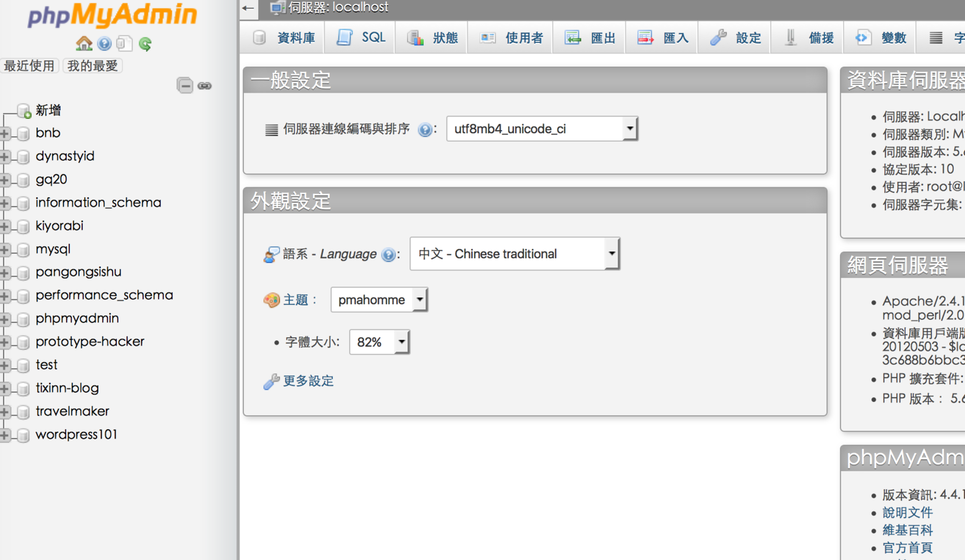
Task: Expand the information_schema database node
Action: (x=5, y=203)
